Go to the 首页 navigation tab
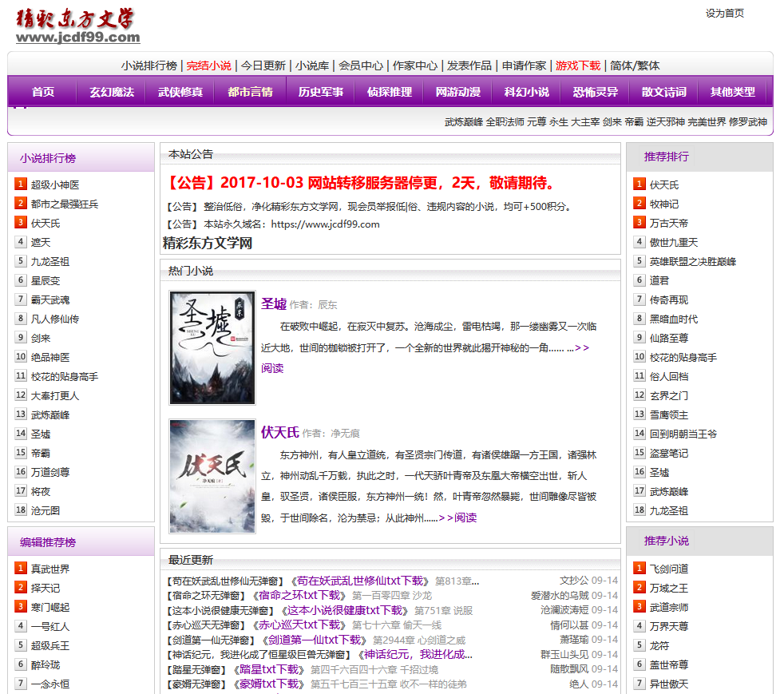Screen dimensions: 784x694 point(43,92)
